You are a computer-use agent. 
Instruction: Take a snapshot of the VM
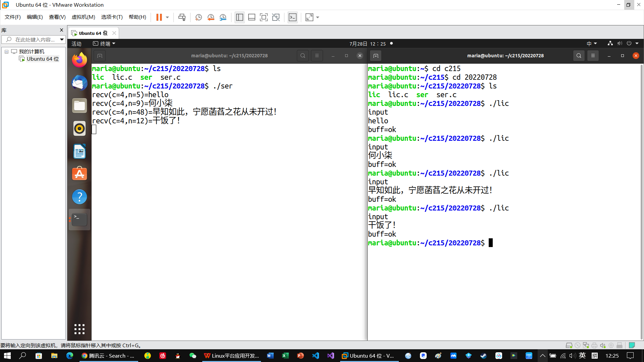(x=199, y=17)
